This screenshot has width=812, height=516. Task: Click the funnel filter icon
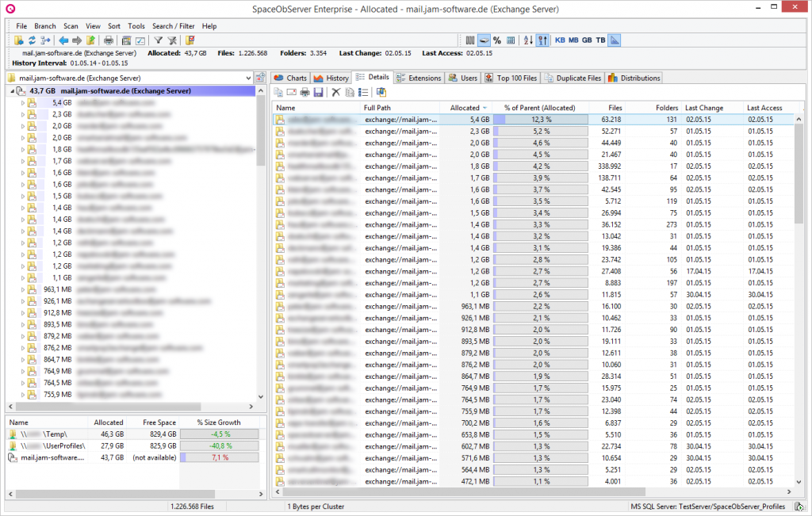point(158,40)
